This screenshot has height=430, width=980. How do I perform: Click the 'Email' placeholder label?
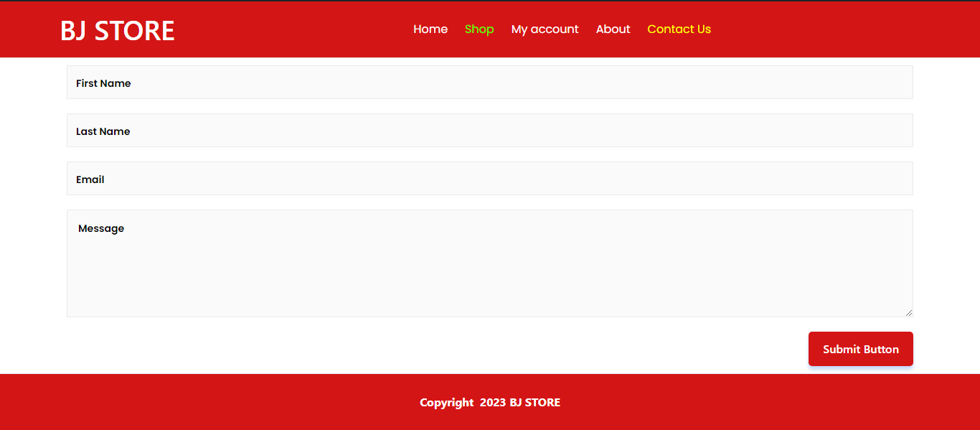(x=90, y=179)
